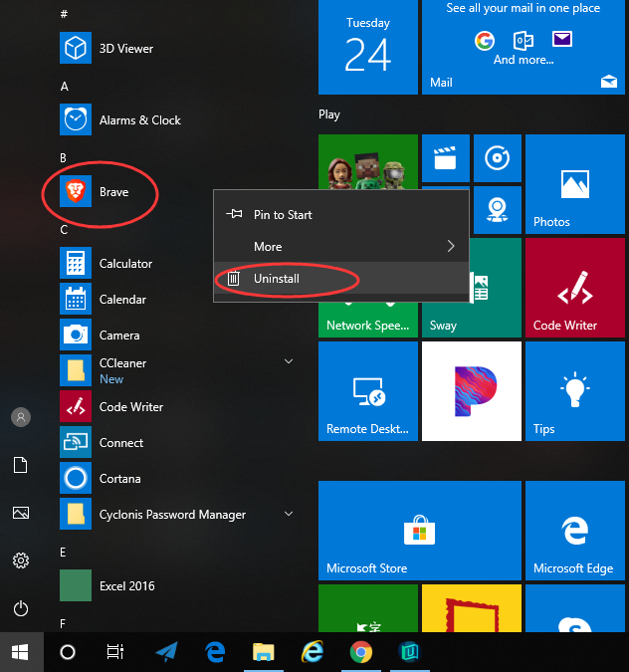The height and width of the screenshot is (672, 629).
Task: Open the Calculator app icon
Action: (x=76, y=263)
